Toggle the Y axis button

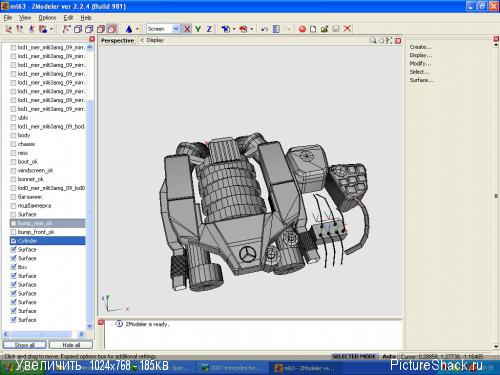tap(198, 29)
